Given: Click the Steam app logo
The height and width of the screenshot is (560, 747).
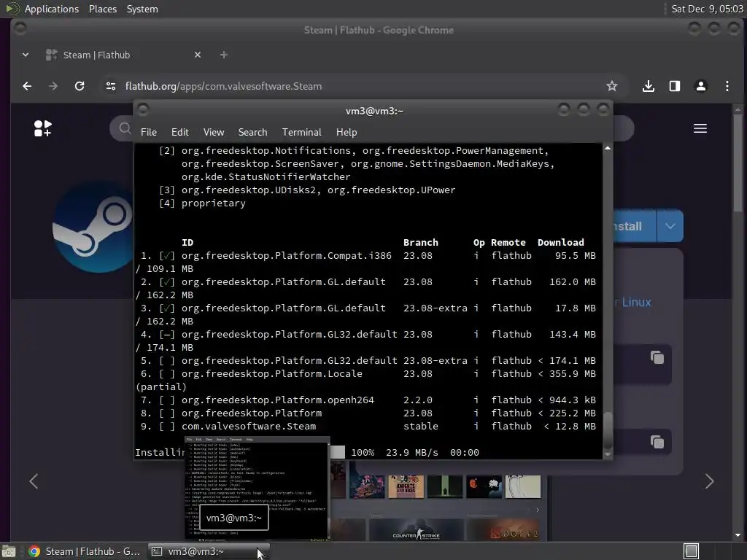Looking at the screenshot, I should click(x=93, y=227).
